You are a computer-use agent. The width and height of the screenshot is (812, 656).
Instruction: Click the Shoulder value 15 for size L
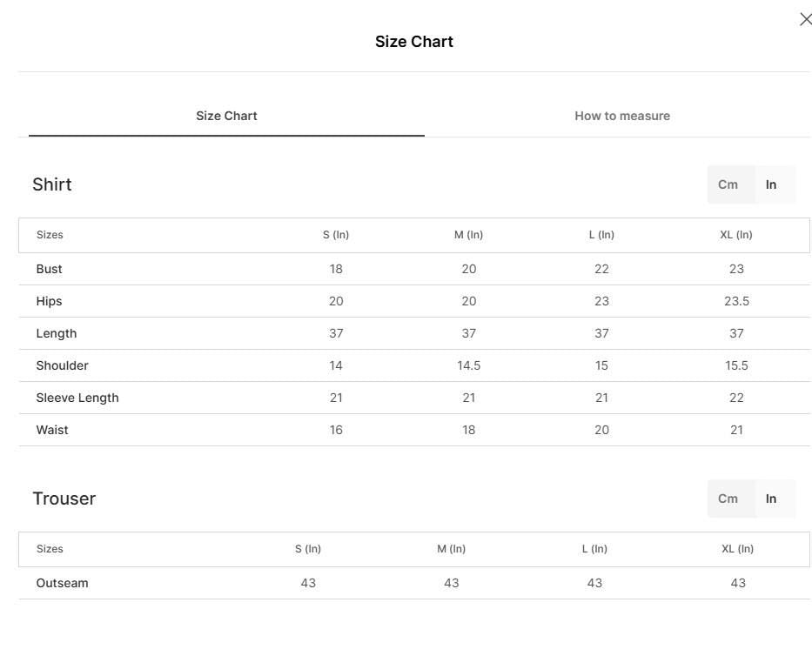601,365
